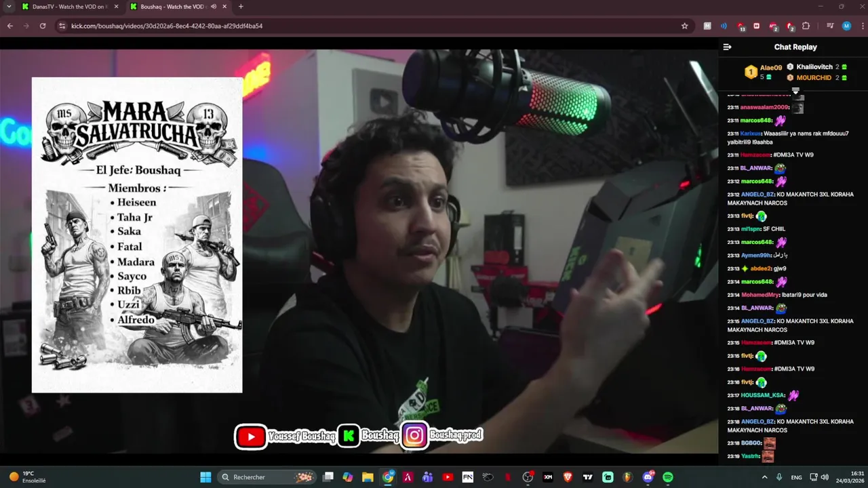Click username HOUSSAM_KSA in chat
This screenshot has height=488, width=868.
[x=762, y=395]
